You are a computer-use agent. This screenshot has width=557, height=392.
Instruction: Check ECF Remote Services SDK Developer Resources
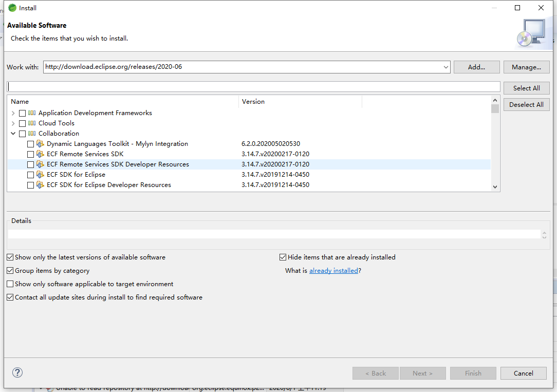[30, 165]
